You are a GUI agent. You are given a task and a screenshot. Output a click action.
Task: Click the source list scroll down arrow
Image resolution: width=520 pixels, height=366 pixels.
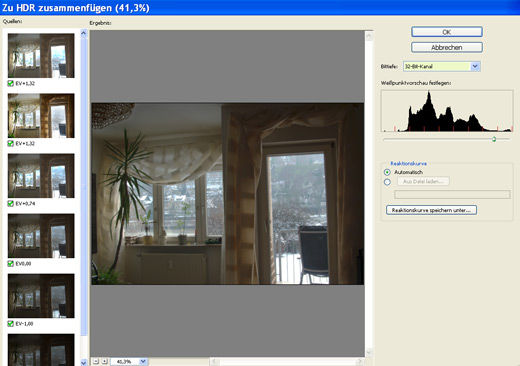point(84,362)
